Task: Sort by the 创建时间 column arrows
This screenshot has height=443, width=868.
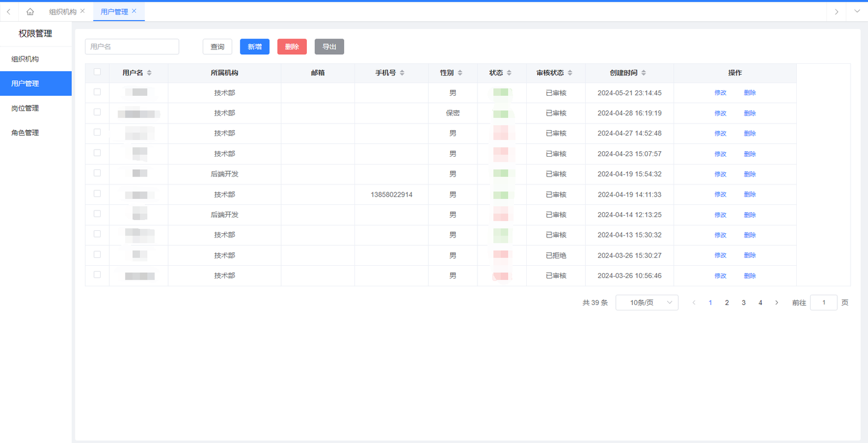Action: tap(644, 73)
